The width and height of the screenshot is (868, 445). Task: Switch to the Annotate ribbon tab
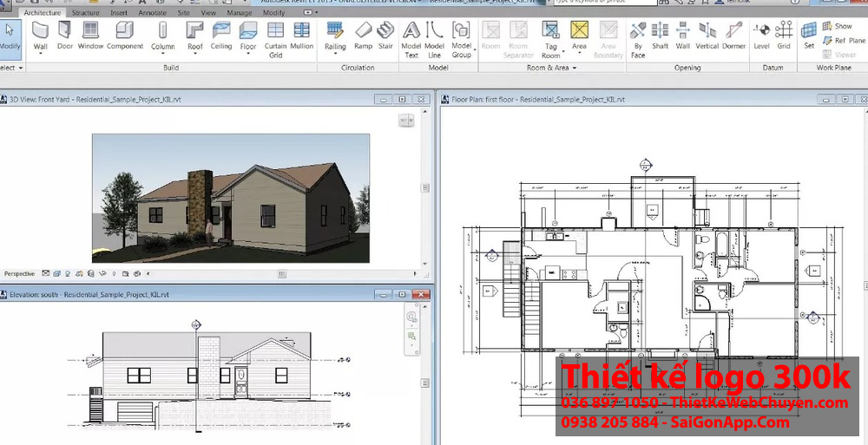pos(152,13)
